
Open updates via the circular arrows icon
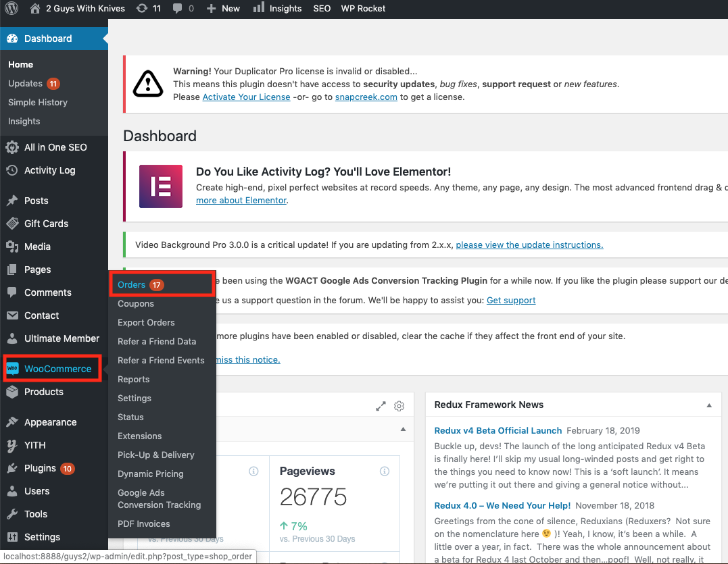[142, 9]
